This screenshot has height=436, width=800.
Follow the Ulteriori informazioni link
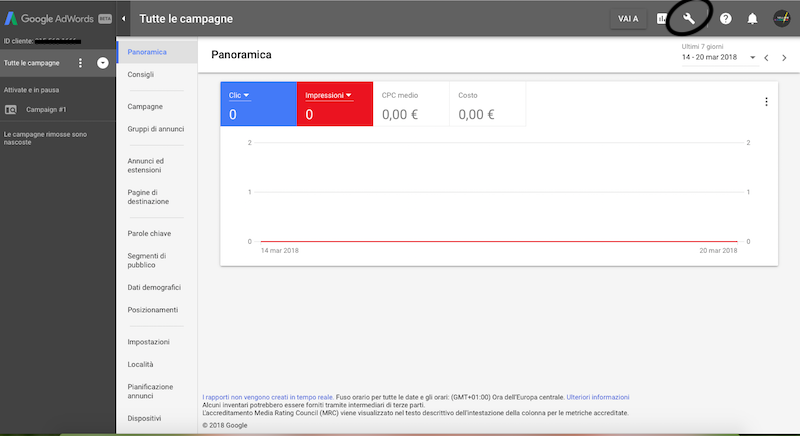pyautogui.click(x=600, y=397)
